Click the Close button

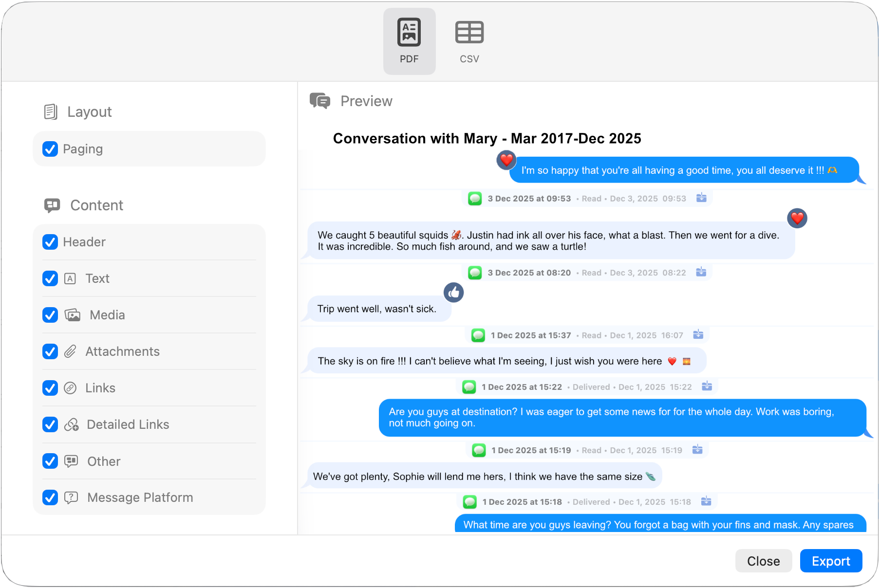click(763, 561)
